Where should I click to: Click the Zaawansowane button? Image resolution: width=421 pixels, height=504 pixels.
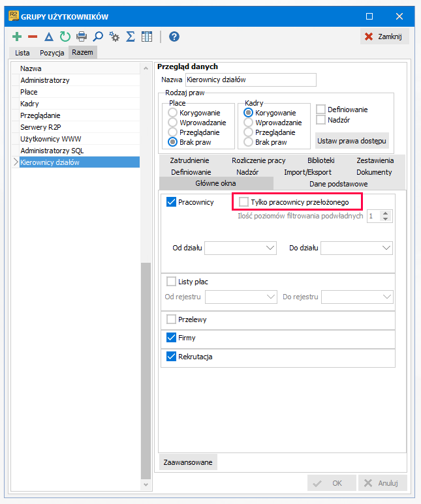[188, 462]
